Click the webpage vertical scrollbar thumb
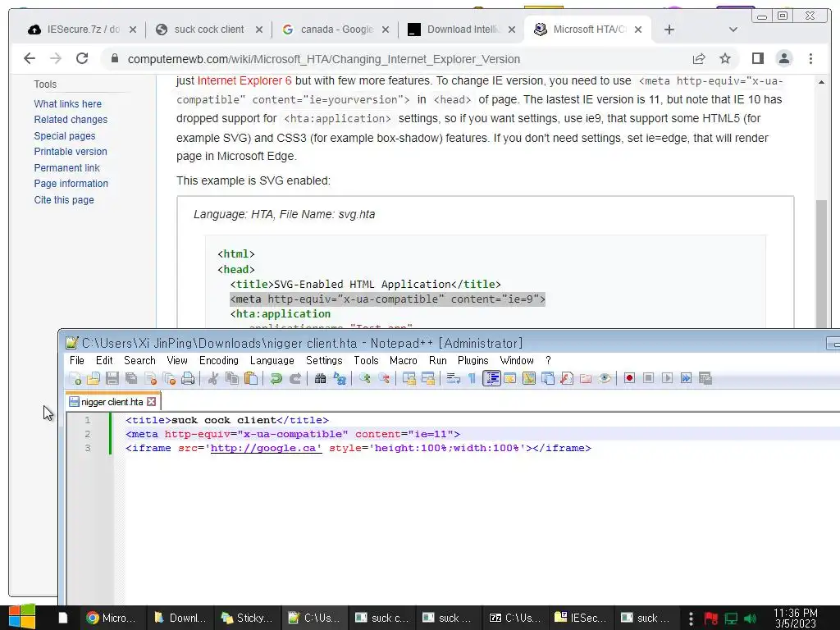The image size is (840, 630). click(x=821, y=262)
